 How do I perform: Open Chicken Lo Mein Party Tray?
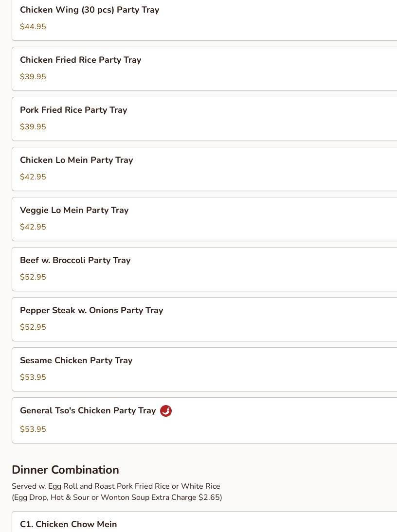76,160
